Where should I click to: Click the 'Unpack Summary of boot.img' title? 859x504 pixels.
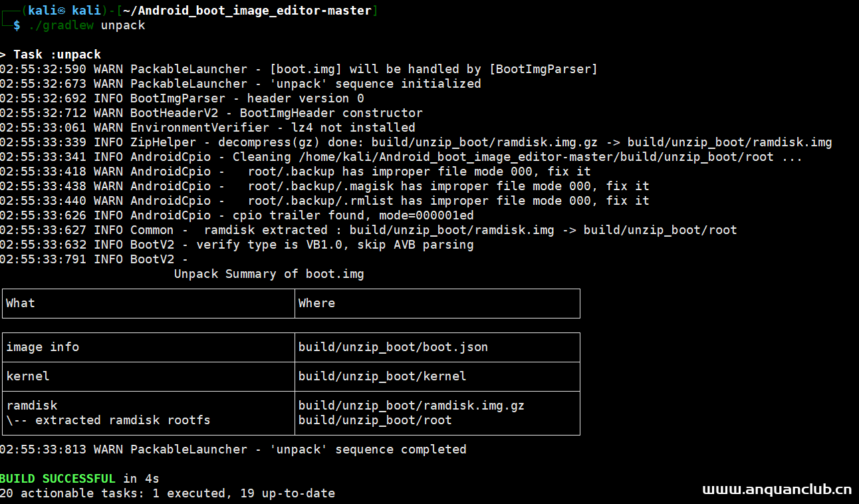pyautogui.click(x=269, y=274)
